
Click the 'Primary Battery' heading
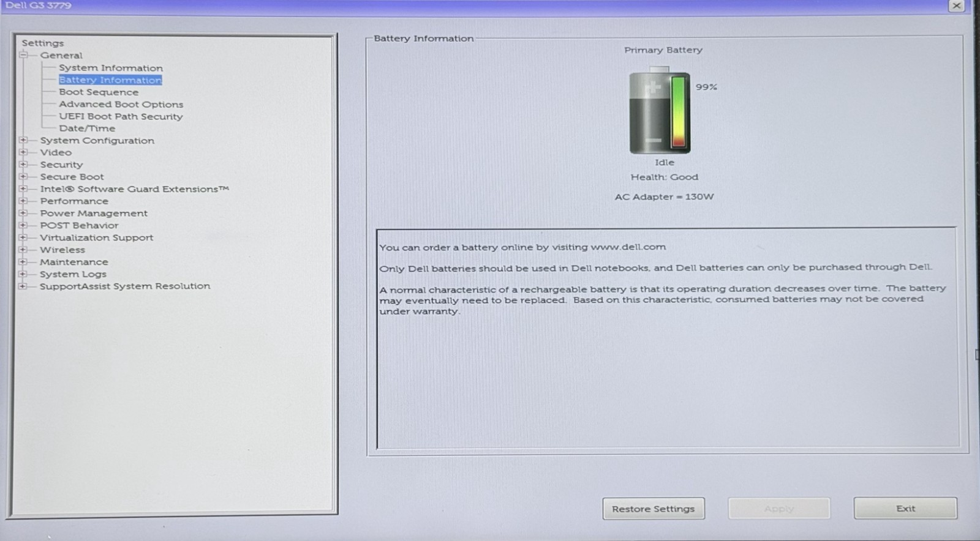tap(663, 50)
